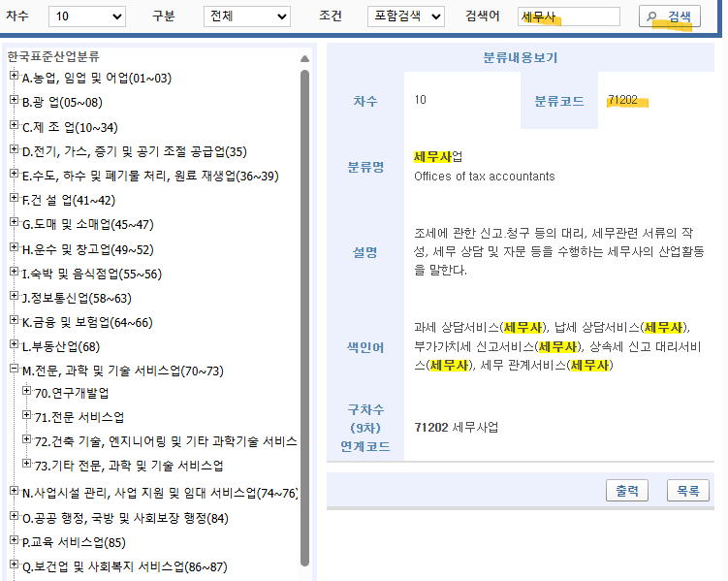Click the 검색 search button
The width and height of the screenshot is (728, 581).
(x=669, y=16)
